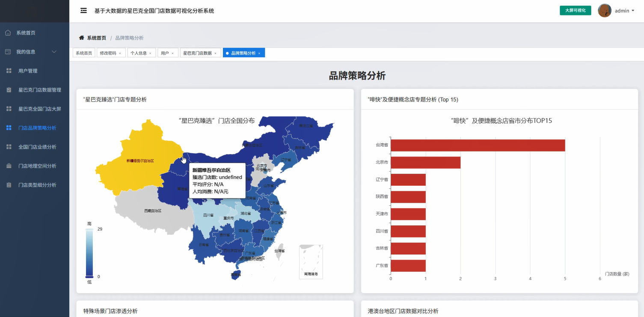Select the 系统首页 home icon in sidebar
The image size is (644, 317).
click(x=7, y=32)
